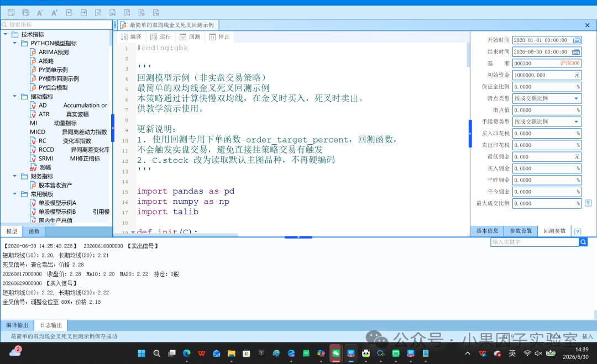Select the 涨幅 indicator
Viewport: 597px width, 364px height.
coord(40,167)
